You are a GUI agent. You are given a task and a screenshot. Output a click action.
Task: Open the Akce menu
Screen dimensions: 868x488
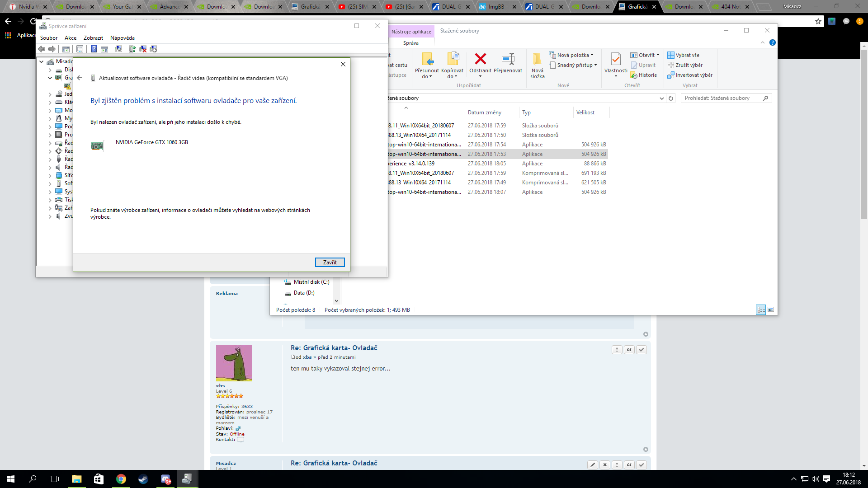point(71,38)
